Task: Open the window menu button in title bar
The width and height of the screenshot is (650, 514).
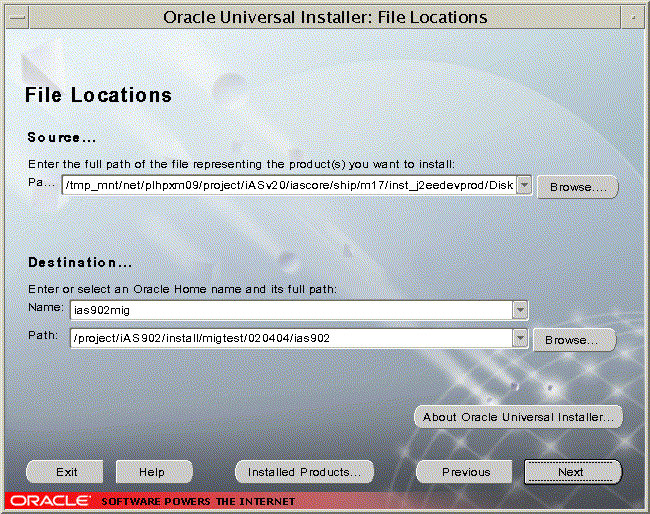Action: click(17, 18)
